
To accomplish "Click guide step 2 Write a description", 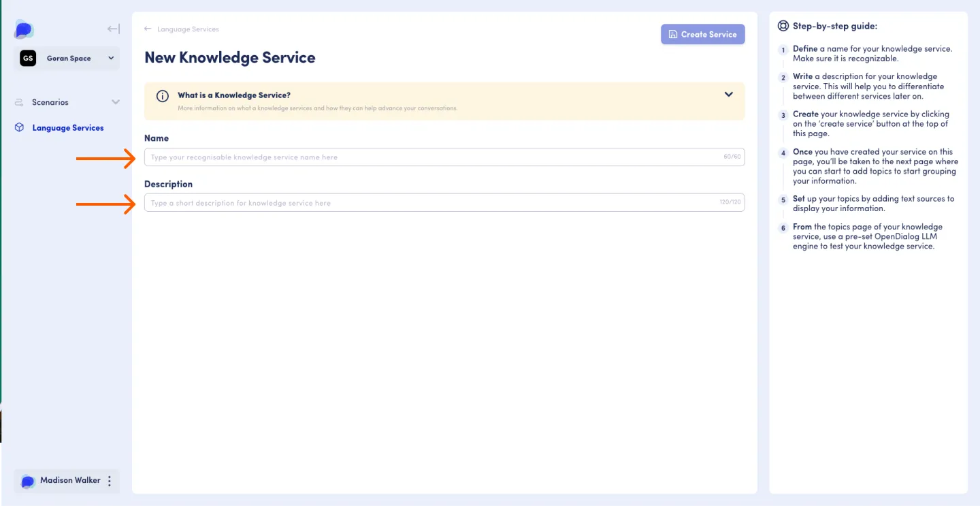I will [868, 86].
